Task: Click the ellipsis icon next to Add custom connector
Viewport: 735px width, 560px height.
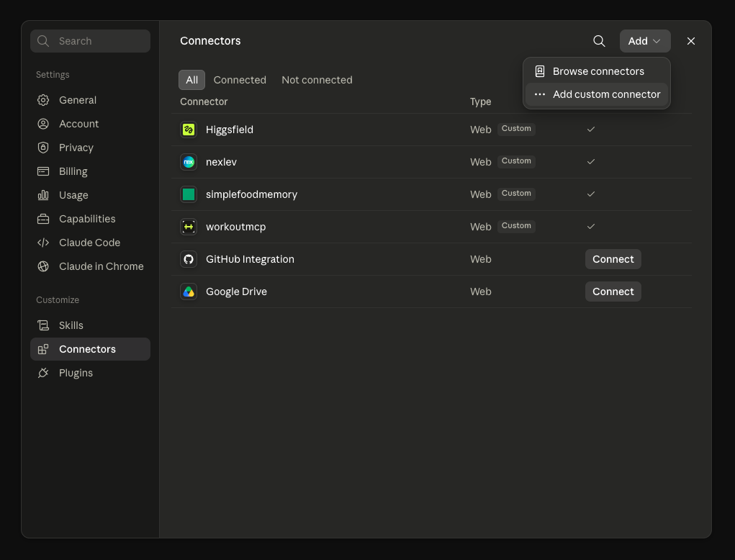Action: 540,94
